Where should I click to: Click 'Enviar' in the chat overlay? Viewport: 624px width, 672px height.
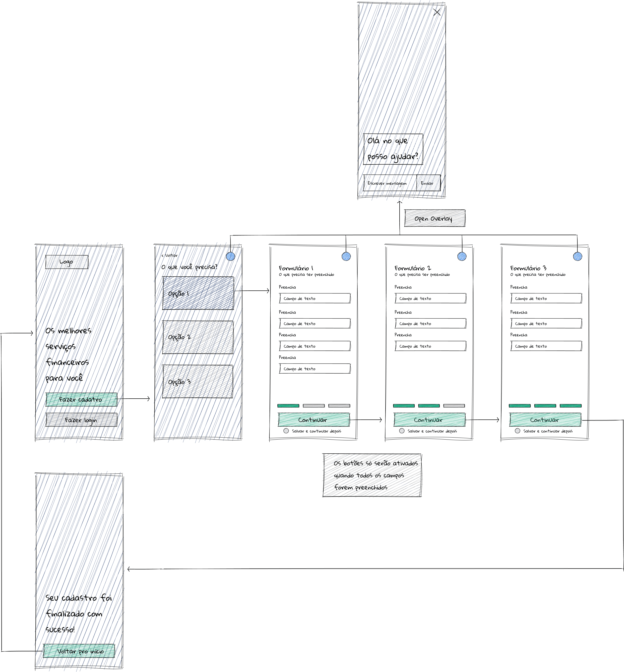click(x=428, y=183)
